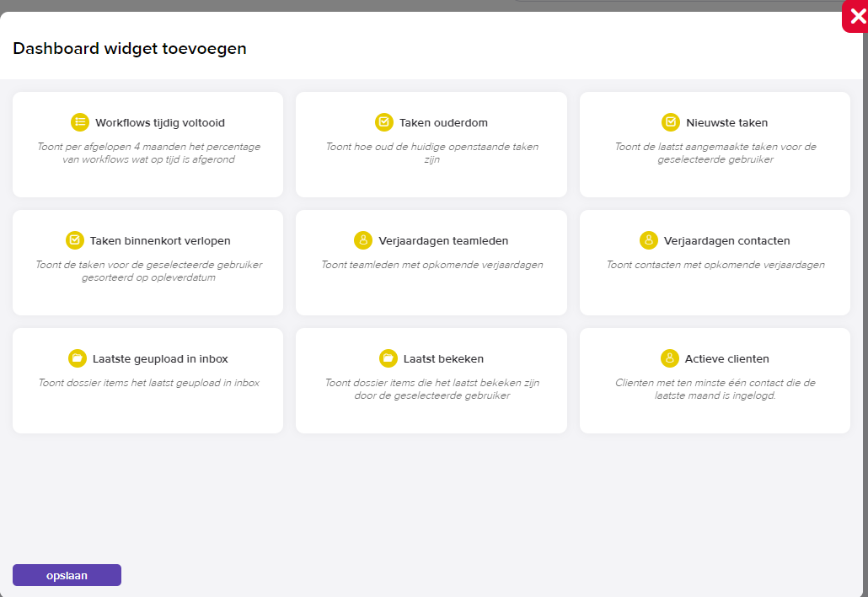Click the list icon beside Workflows tijdig voltooid
Screen dimensions: 868x597
(80, 121)
